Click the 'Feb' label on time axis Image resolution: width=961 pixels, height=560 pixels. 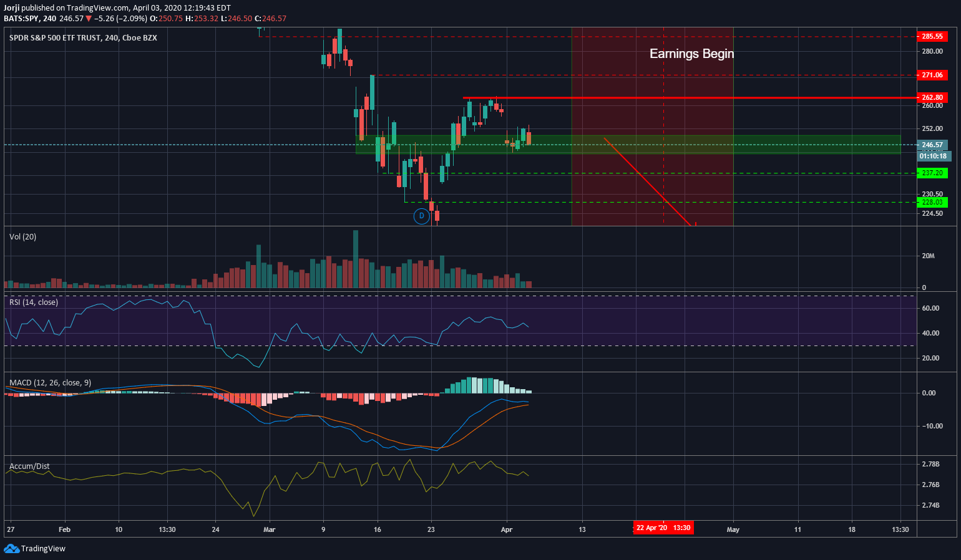64,529
